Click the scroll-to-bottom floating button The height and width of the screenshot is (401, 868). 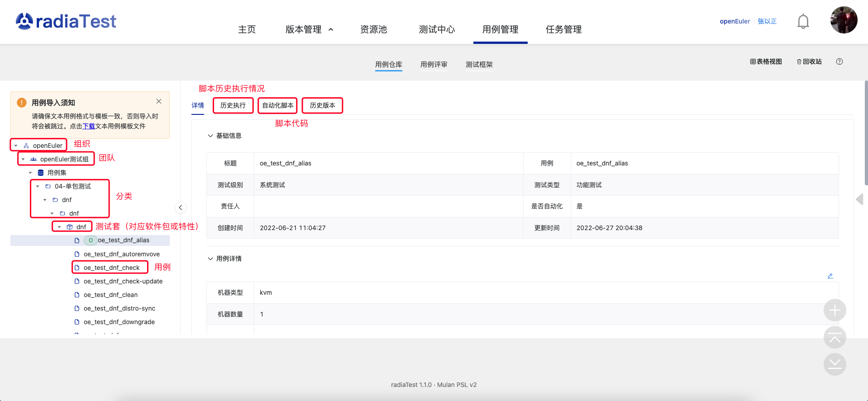tap(835, 364)
